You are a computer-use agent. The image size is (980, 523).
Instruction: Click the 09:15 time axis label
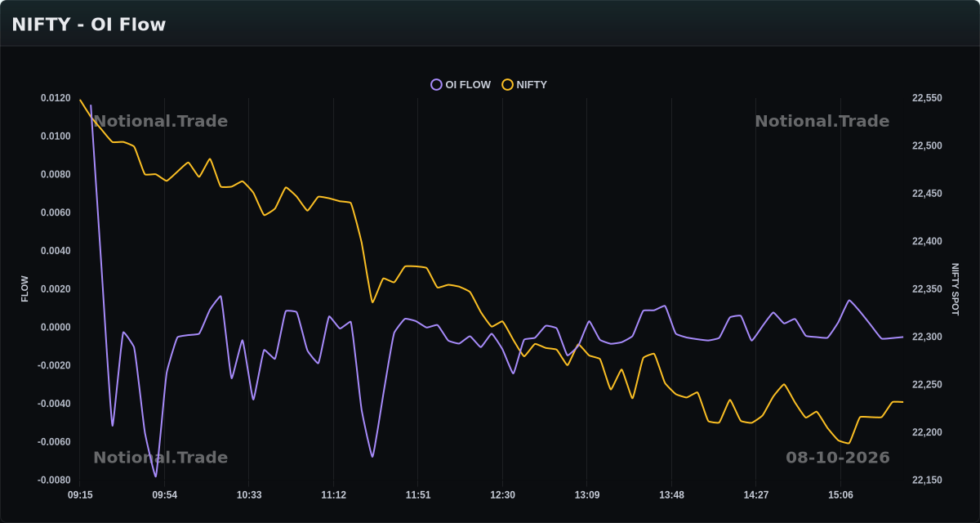pos(80,495)
